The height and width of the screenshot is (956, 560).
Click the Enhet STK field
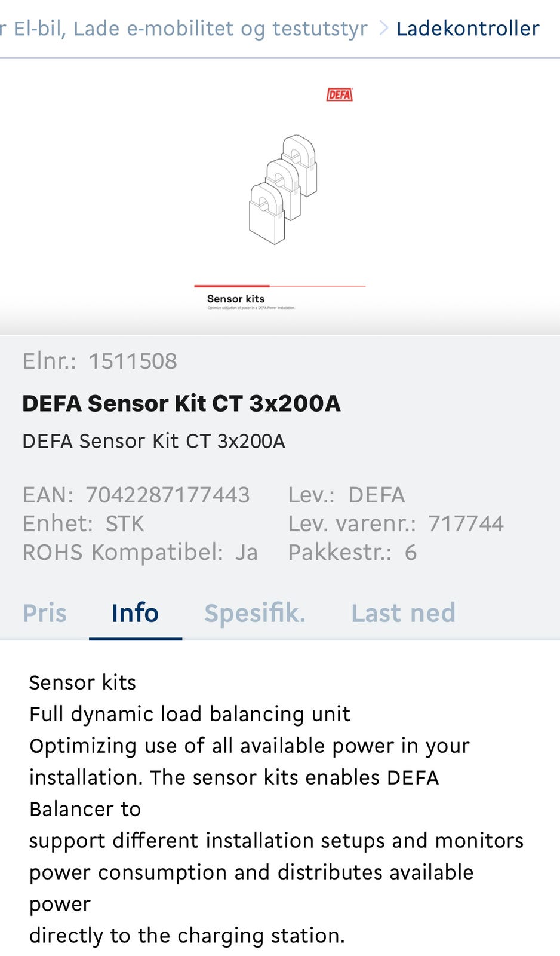84,523
